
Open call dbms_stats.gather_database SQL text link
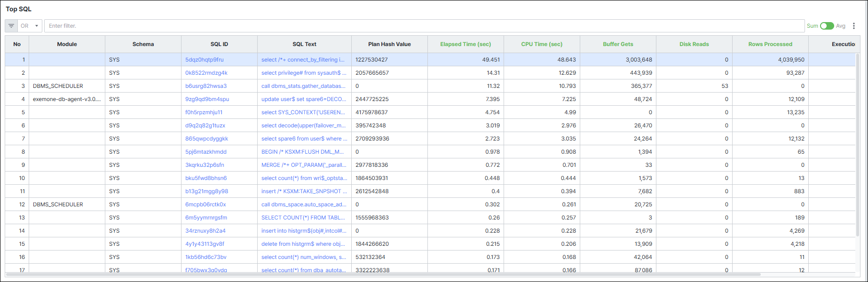(304, 86)
